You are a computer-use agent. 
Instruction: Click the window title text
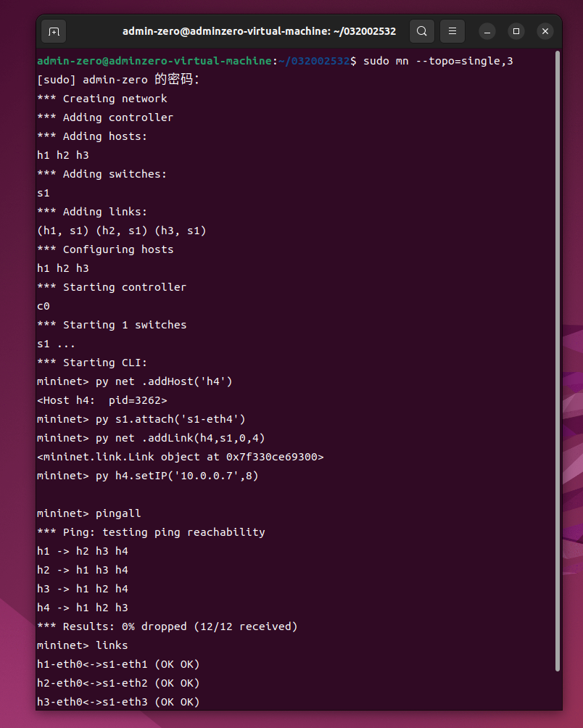(259, 32)
